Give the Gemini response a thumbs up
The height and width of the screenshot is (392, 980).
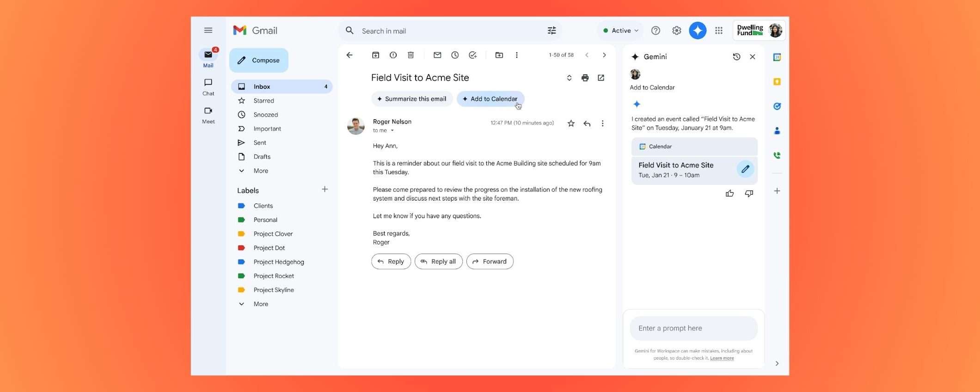coord(730,194)
